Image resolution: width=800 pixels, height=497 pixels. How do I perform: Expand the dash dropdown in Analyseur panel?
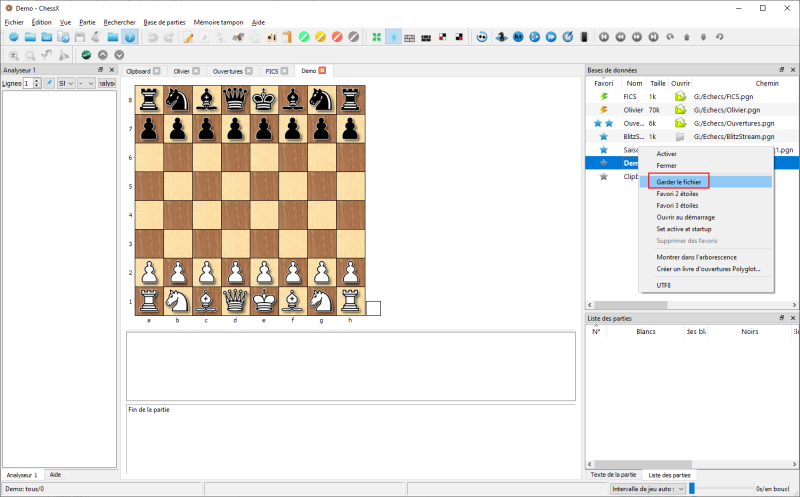tap(86, 83)
